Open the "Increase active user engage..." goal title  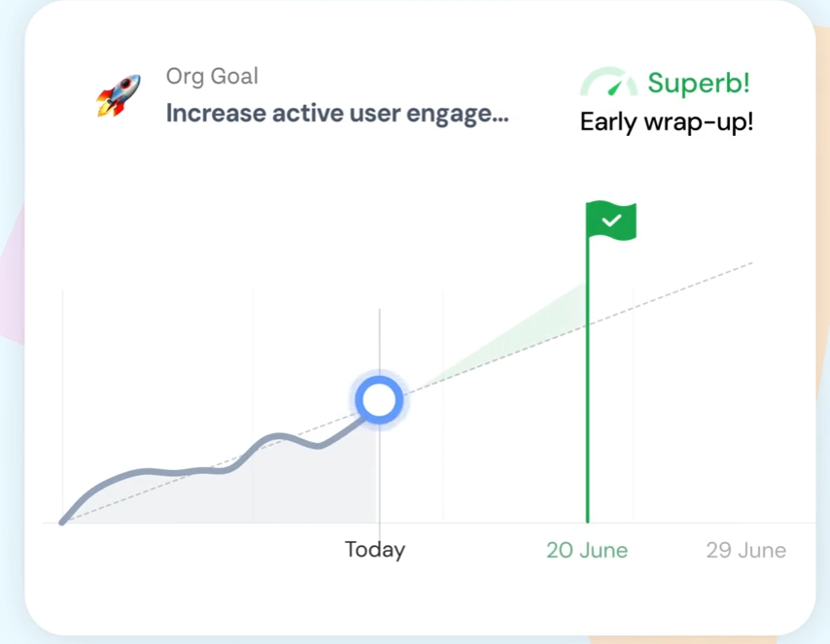pyautogui.click(x=337, y=113)
